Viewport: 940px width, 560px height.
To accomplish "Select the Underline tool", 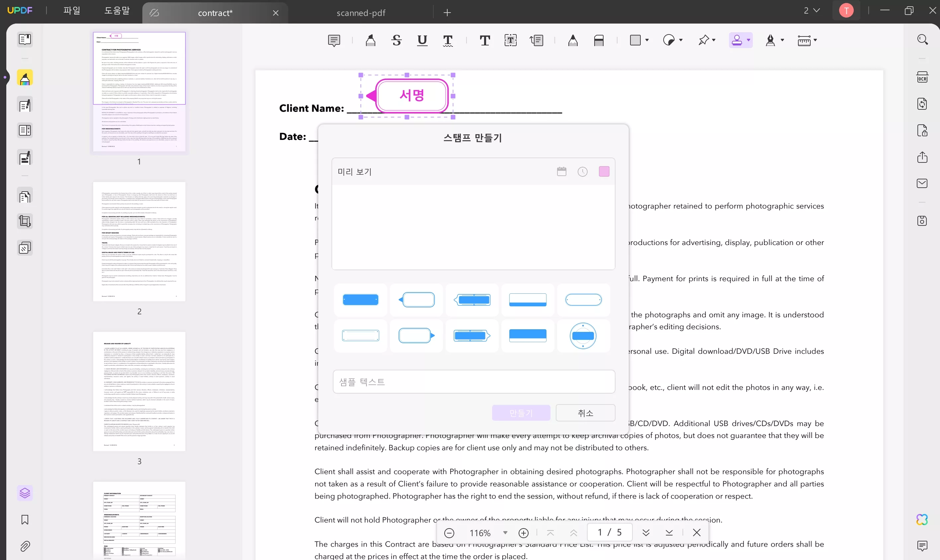I will (422, 40).
